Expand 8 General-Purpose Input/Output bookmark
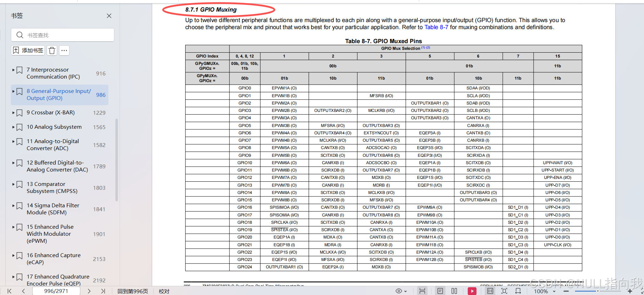Viewport: 644px width, 295px height. pyautogui.click(x=13, y=91)
